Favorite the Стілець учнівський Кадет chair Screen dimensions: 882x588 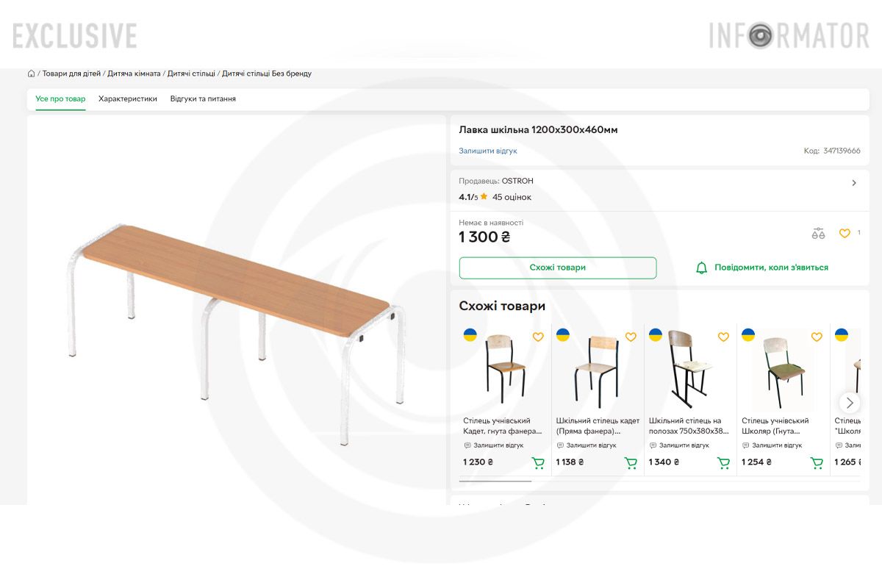[x=538, y=337]
